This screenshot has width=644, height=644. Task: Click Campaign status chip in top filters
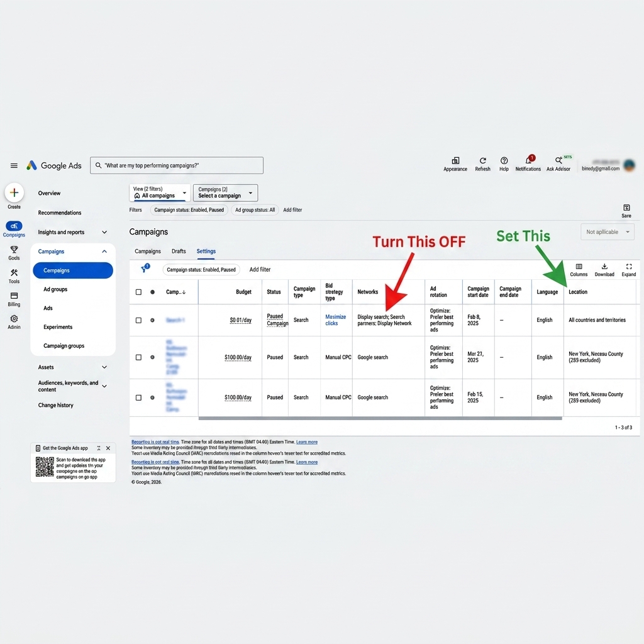189,210
